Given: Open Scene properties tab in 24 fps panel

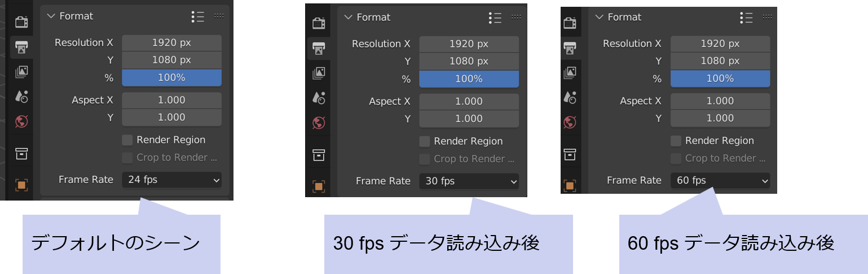Looking at the screenshot, I should (x=21, y=97).
